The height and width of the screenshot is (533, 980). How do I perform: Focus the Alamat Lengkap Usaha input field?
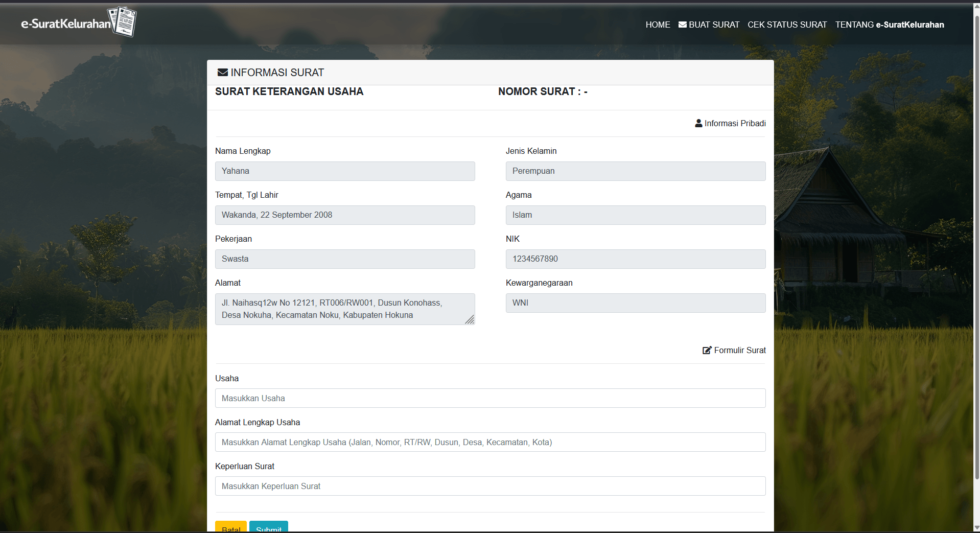point(490,442)
